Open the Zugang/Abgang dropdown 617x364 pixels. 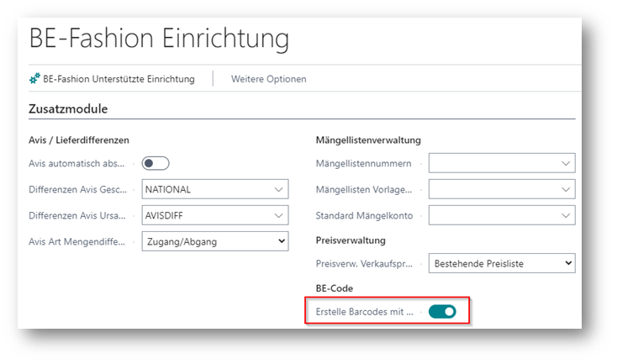215,241
